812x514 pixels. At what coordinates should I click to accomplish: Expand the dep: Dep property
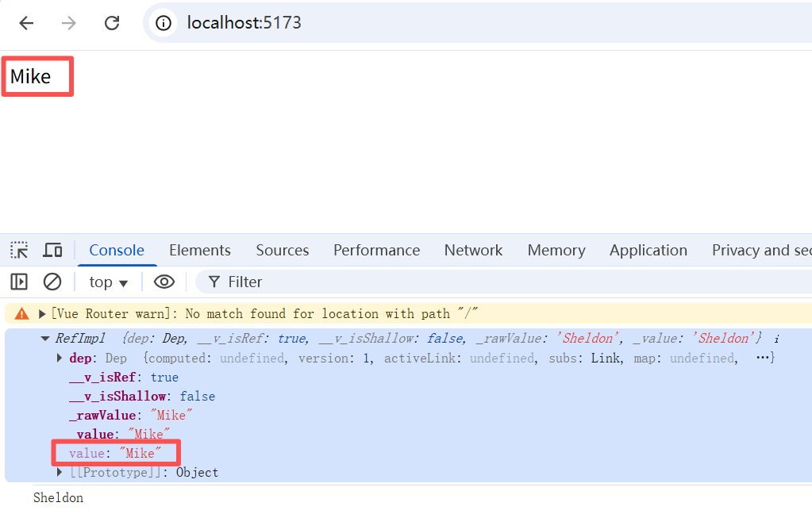click(x=60, y=358)
